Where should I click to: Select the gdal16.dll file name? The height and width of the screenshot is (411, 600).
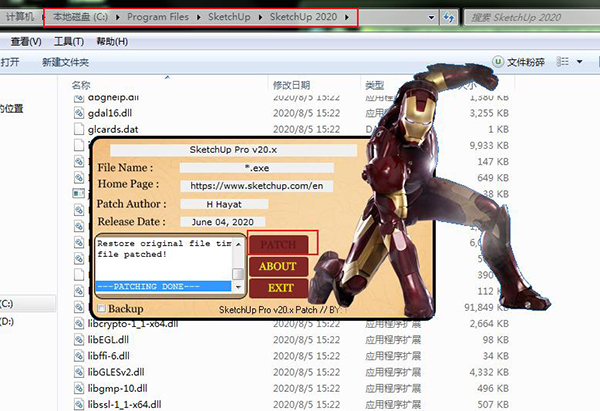110,113
